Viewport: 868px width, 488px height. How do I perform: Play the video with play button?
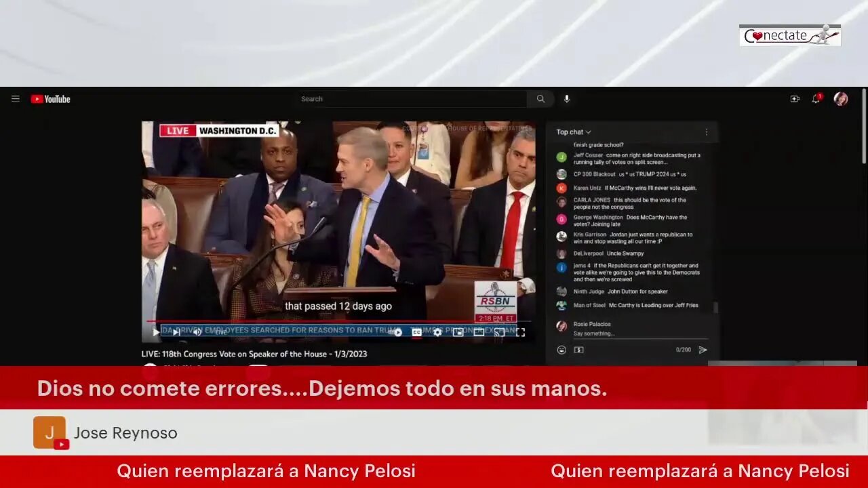(156, 332)
